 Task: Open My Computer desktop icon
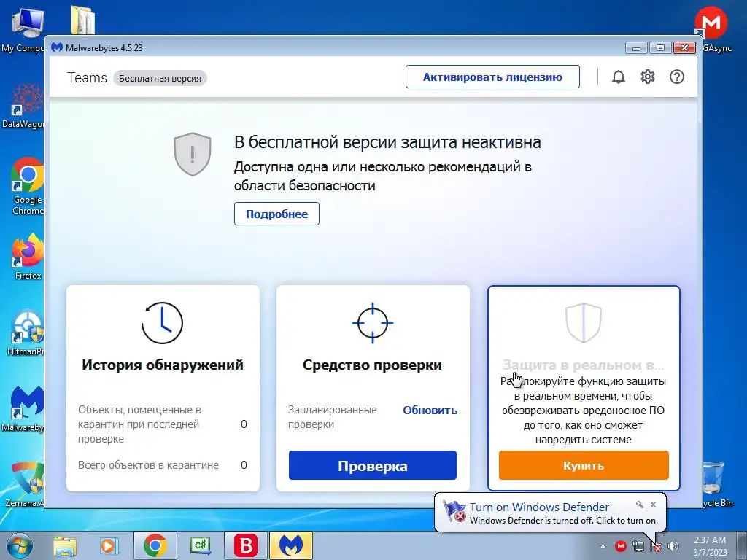tap(24, 29)
